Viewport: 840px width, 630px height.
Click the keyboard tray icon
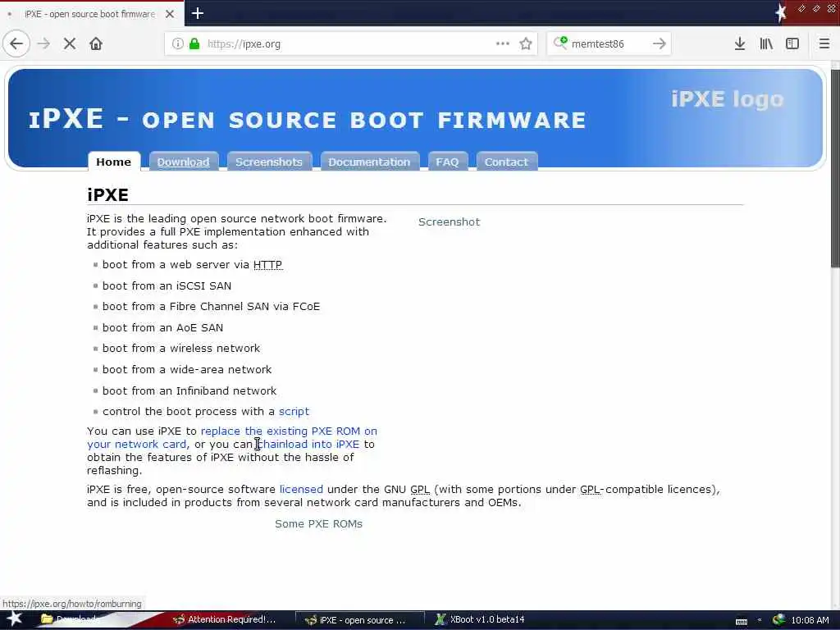(742, 622)
